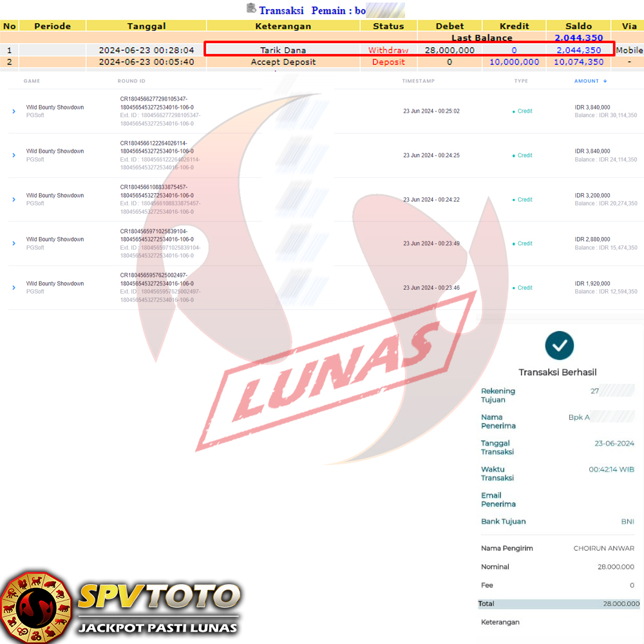The height and width of the screenshot is (644, 644).
Task: Expand the 00:25:02 Wild Bounty Showdown row
Action: pos(14,111)
